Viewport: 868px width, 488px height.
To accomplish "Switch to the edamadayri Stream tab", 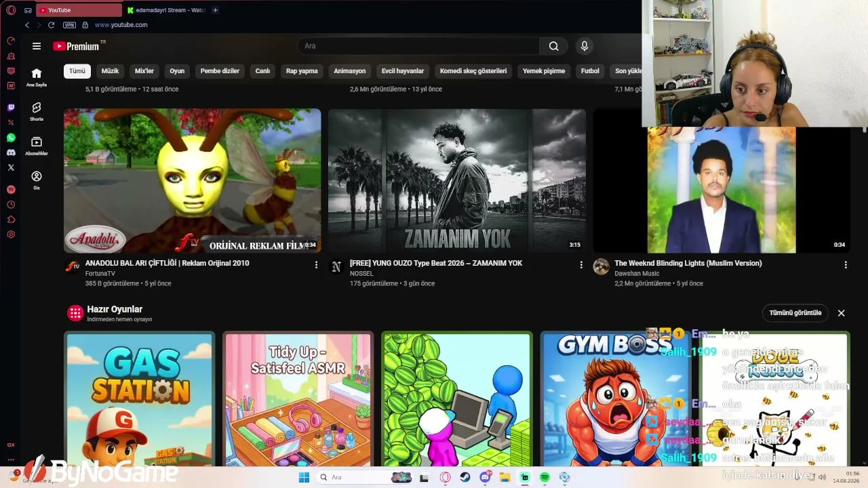I will (166, 10).
